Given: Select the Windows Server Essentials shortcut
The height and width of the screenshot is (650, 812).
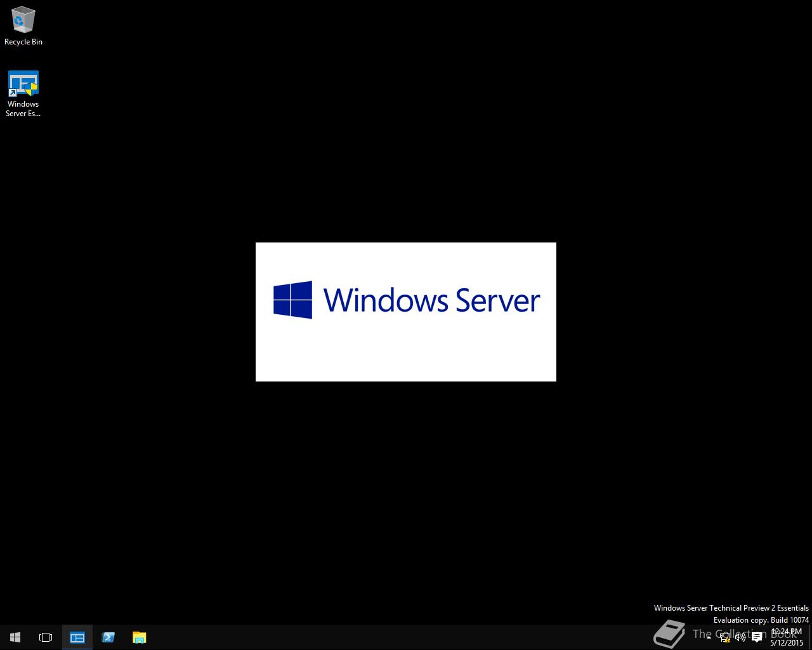Looking at the screenshot, I should (x=23, y=94).
